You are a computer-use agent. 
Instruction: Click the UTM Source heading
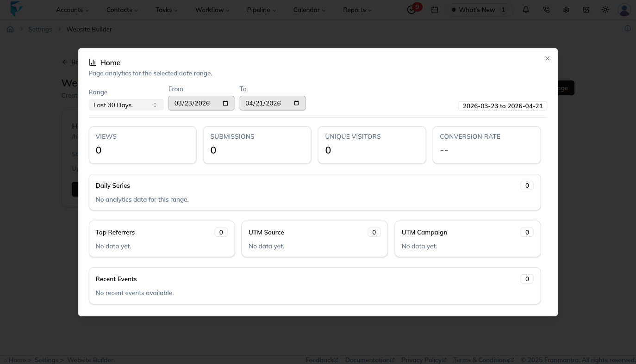click(x=266, y=232)
